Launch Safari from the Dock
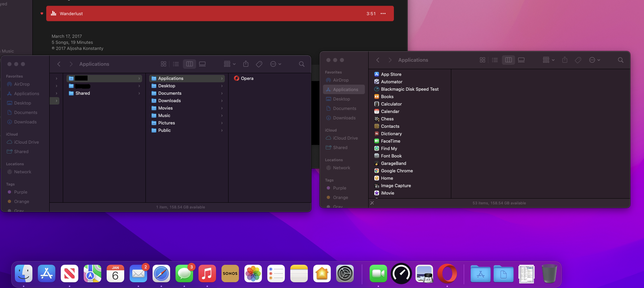 coord(161,273)
